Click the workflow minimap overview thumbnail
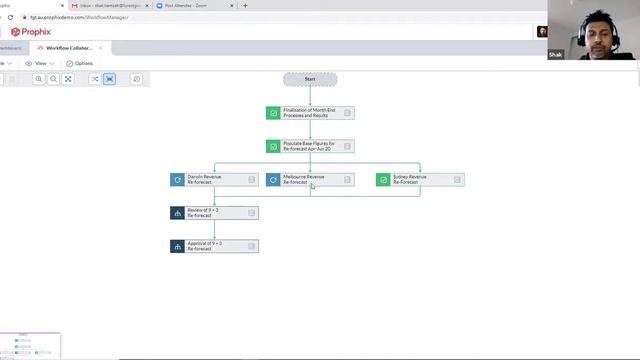 pos(30,346)
